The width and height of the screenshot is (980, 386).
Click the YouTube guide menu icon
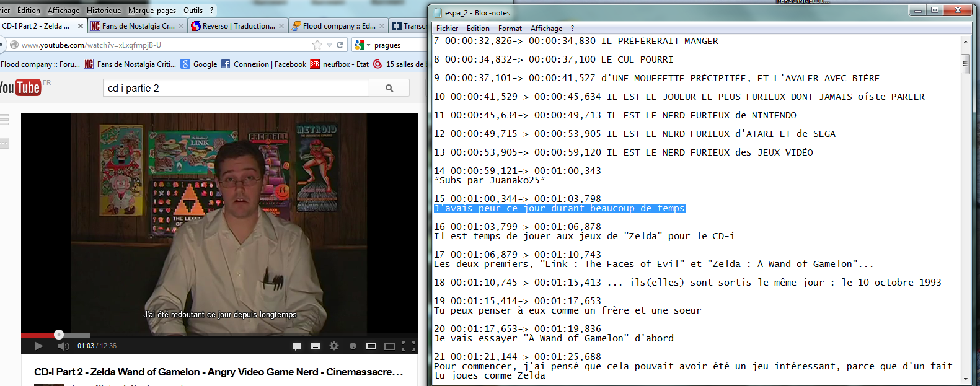(x=4, y=120)
